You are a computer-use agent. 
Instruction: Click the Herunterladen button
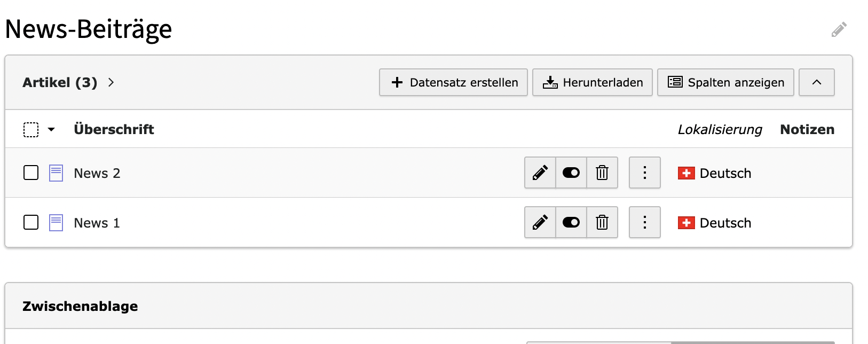[x=593, y=82]
